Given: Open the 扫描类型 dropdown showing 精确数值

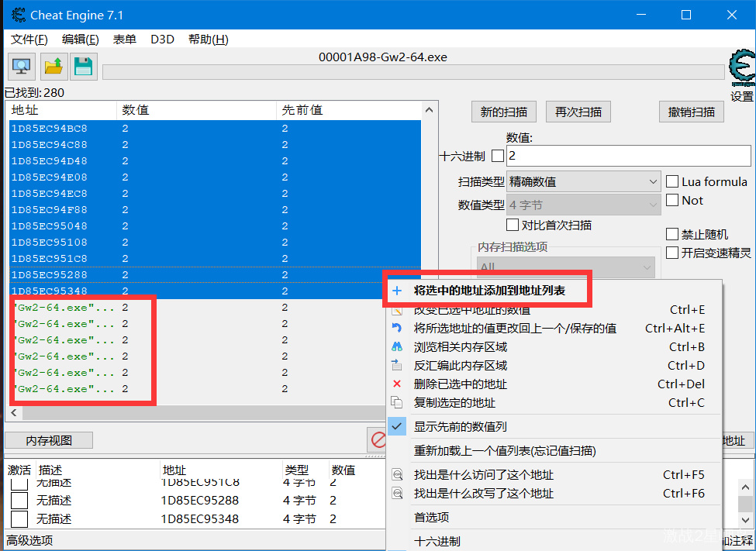Looking at the screenshot, I should pyautogui.click(x=583, y=182).
